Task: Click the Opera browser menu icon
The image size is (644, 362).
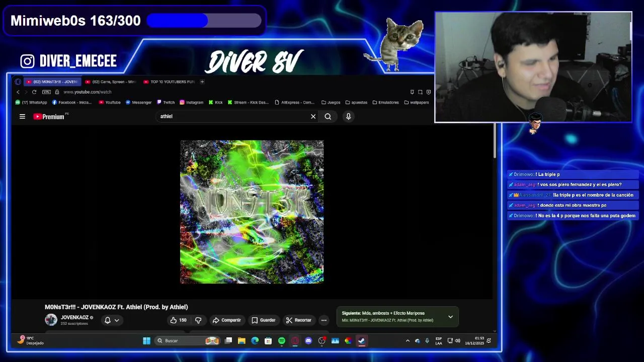Action: tap(18, 81)
